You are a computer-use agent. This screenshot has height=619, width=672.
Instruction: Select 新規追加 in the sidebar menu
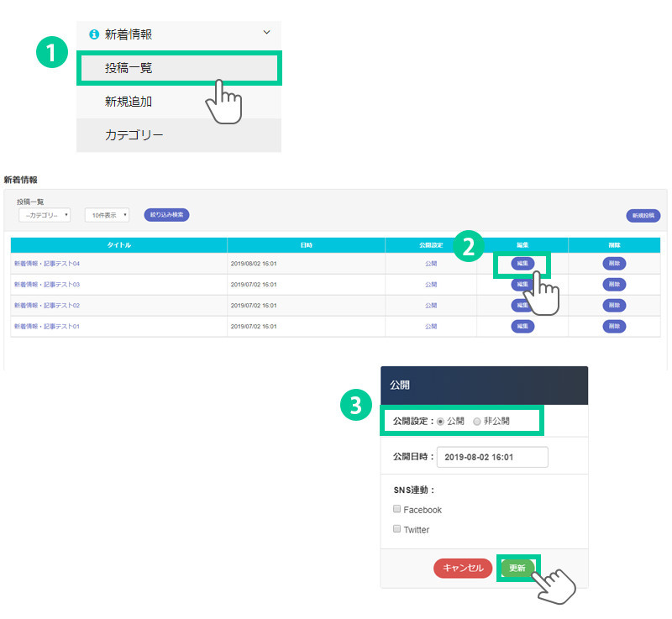click(x=129, y=102)
